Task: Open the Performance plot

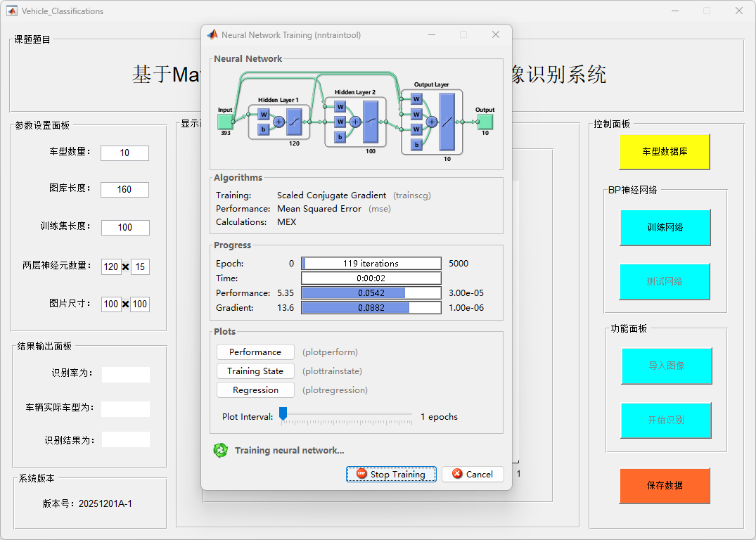Action: tap(255, 352)
